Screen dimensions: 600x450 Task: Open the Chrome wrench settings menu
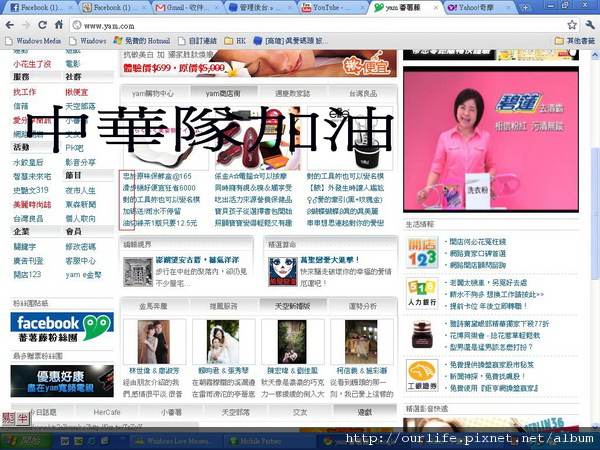(590, 25)
